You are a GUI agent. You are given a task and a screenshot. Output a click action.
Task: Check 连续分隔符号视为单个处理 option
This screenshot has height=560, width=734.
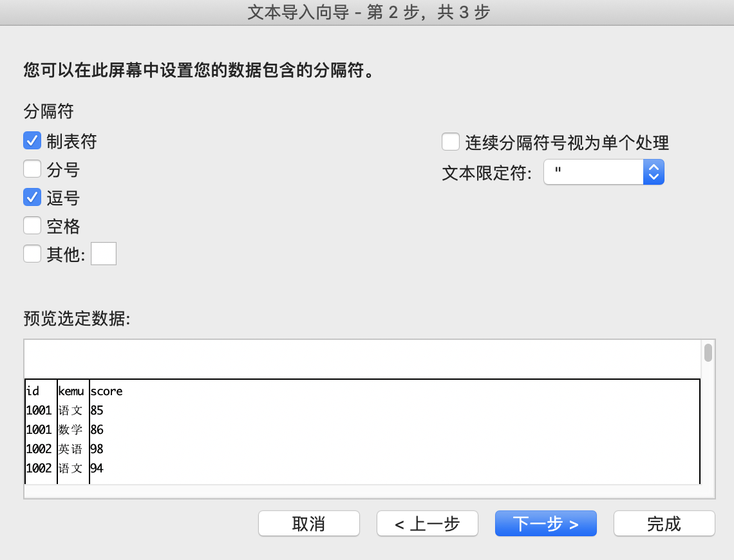[450, 142]
